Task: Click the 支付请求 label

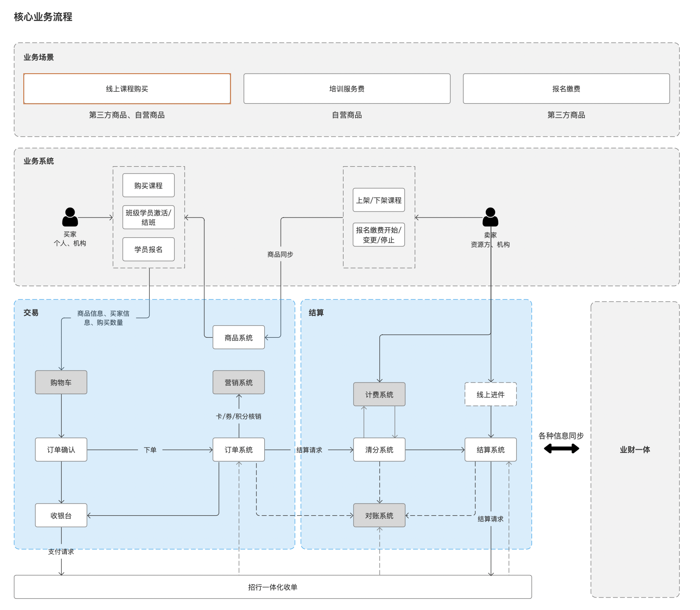Action: click(61, 551)
